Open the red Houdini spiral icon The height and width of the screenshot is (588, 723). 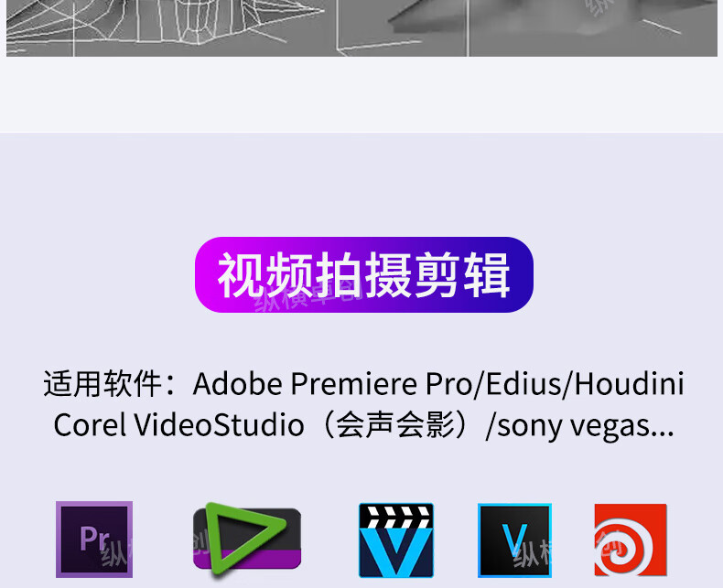pyautogui.click(x=631, y=540)
